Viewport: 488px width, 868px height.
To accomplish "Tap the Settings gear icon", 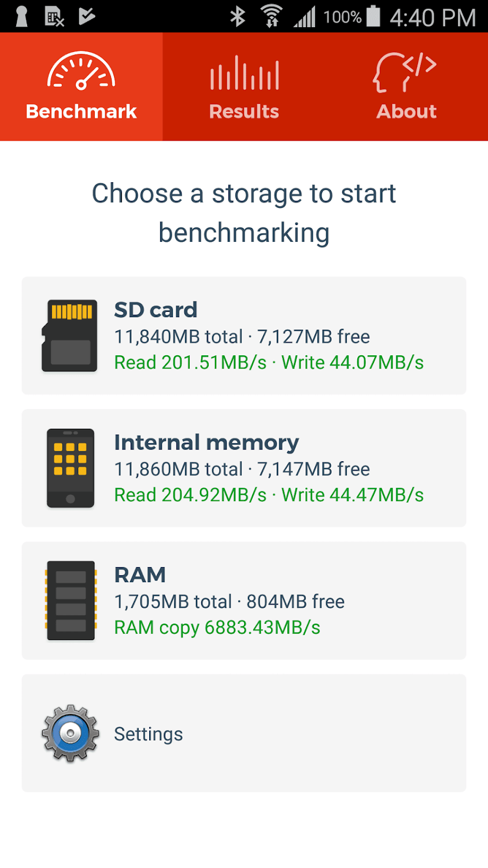I will (70, 733).
